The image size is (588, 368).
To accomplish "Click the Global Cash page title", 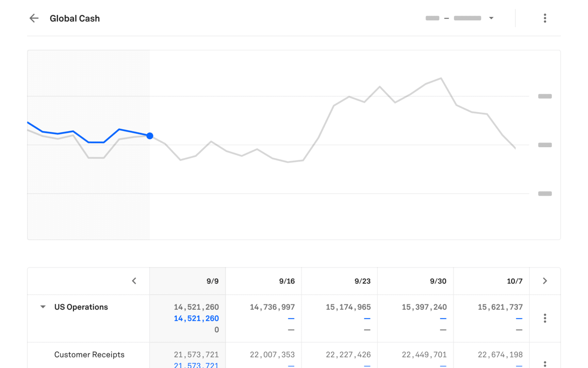I will pyautogui.click(x=74, y=18).
